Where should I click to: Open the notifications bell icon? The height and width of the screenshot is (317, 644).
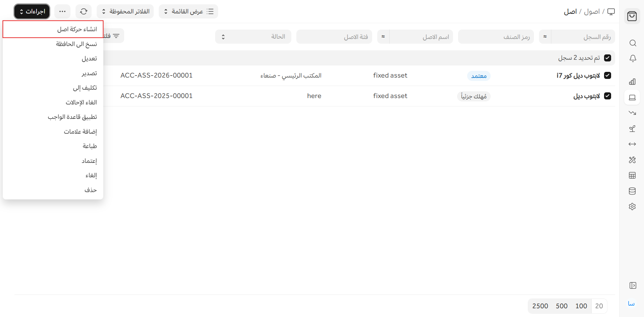(632, 58)
